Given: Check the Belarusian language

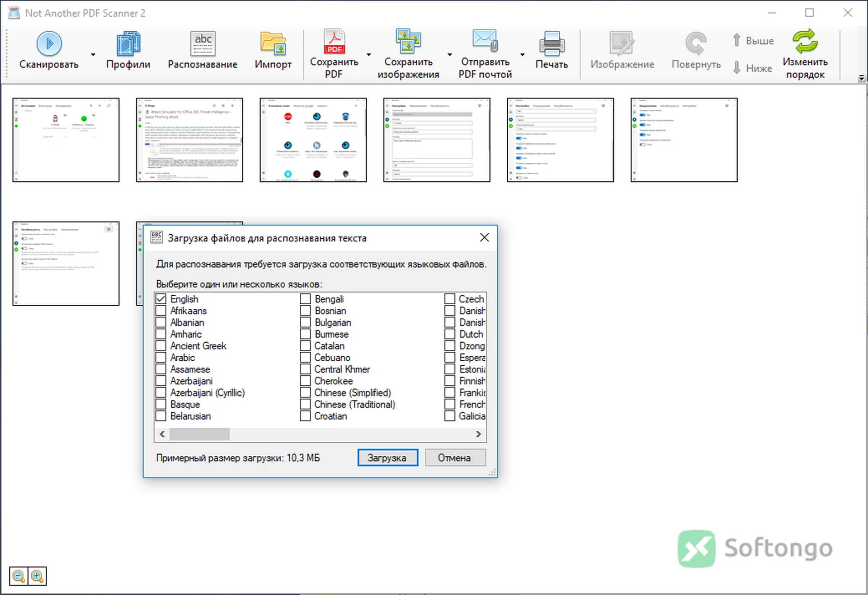Looking at the screenshot, I should click(161, 416).
